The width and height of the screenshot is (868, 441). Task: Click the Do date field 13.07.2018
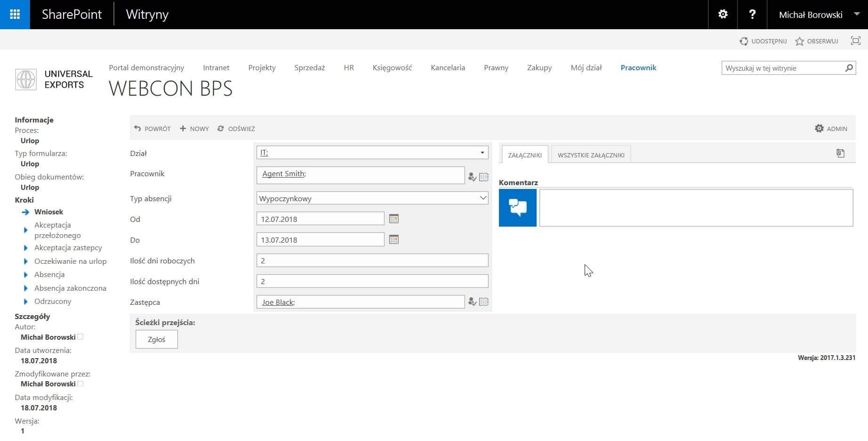tap(320, 239)
